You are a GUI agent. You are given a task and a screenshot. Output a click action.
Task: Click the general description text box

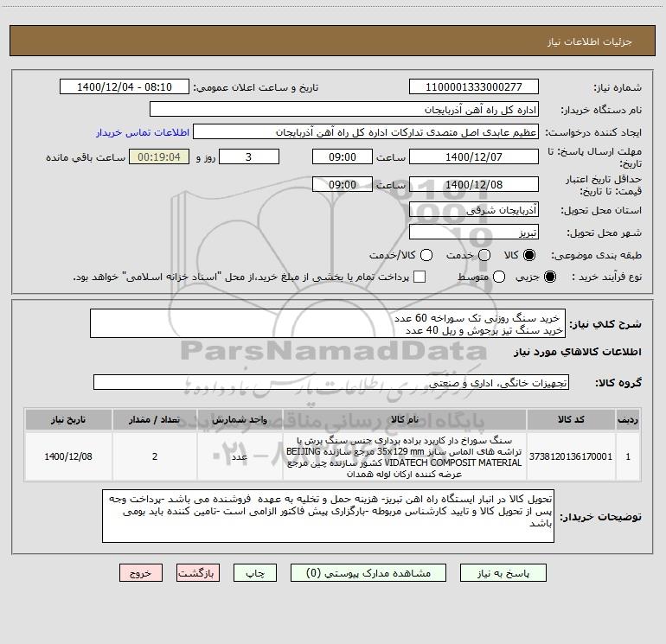click(328, 323)
